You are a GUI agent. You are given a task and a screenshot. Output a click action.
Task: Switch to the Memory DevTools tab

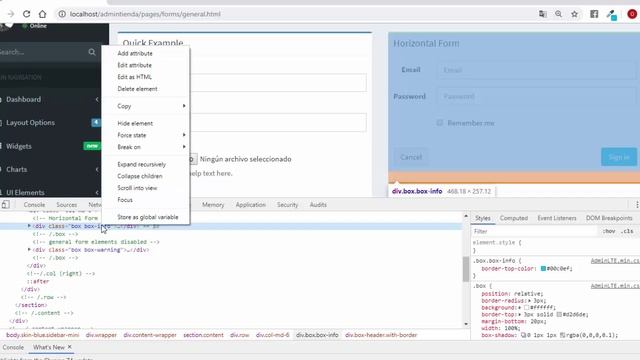click(213, 204)
